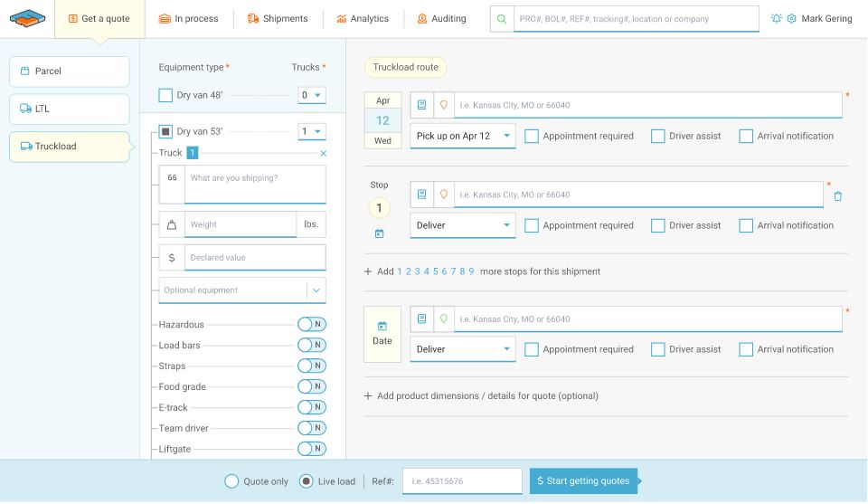This screenshot has width=868, height=504.
Task: Click the quote mark commodity icon
Action: click(x=172, y=177)
